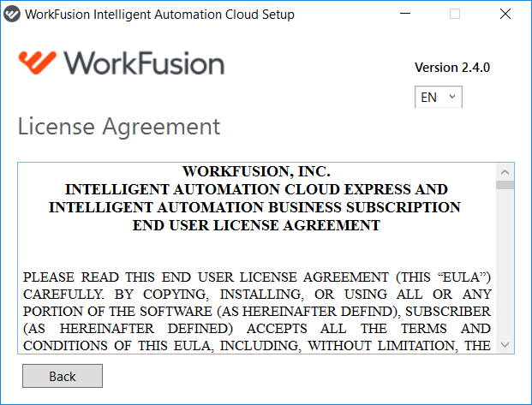Click the window title text
Viewport: 532px width, 405px height.
coord(160,15)
